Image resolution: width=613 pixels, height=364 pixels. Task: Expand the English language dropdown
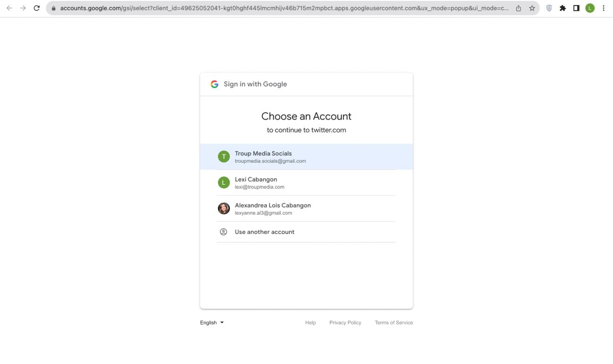(x=212, y=323)
